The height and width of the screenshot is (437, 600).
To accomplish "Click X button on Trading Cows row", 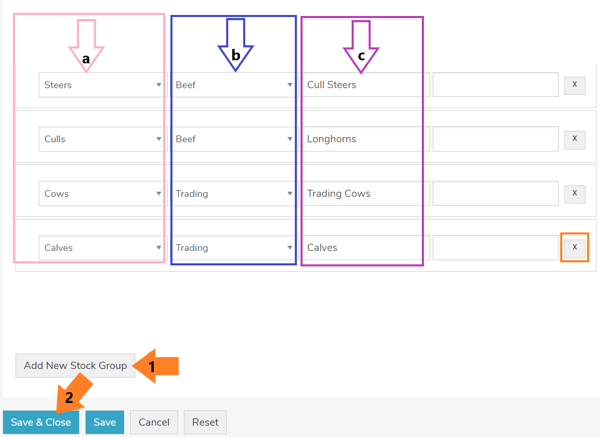I will tap(574, 193).
